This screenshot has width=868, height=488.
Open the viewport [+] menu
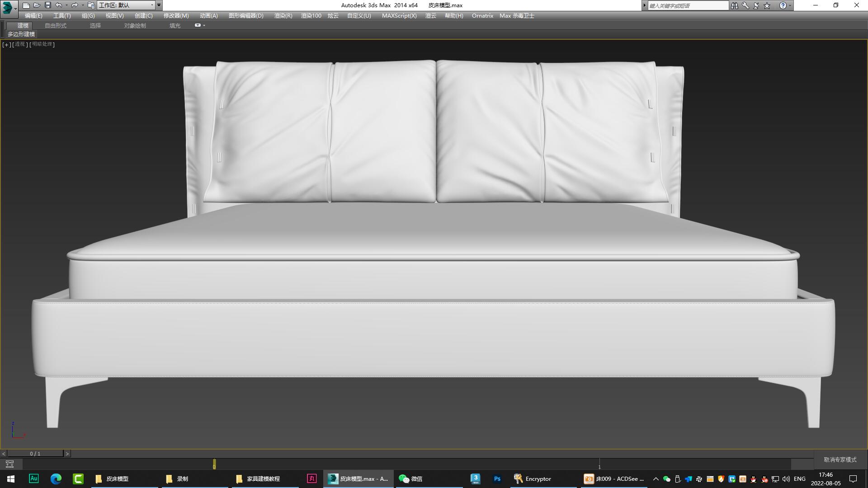[x=6, y=44]
